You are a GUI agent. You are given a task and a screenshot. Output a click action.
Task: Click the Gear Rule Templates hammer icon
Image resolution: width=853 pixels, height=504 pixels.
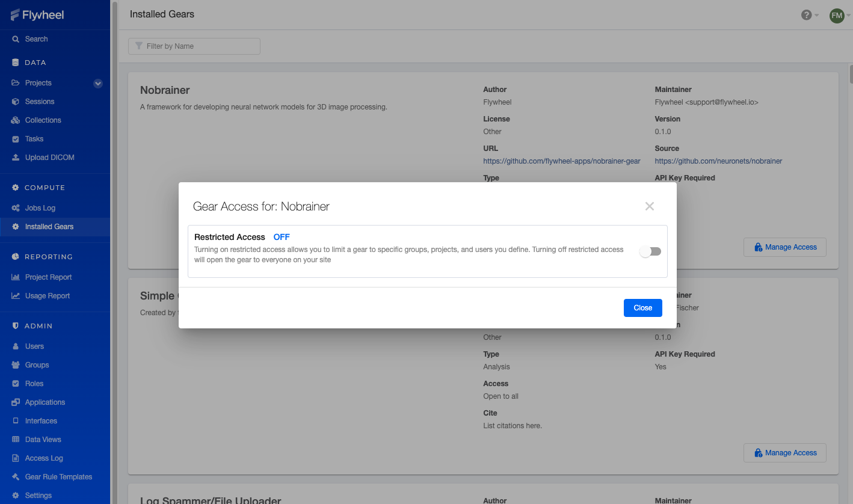[16, 477]
